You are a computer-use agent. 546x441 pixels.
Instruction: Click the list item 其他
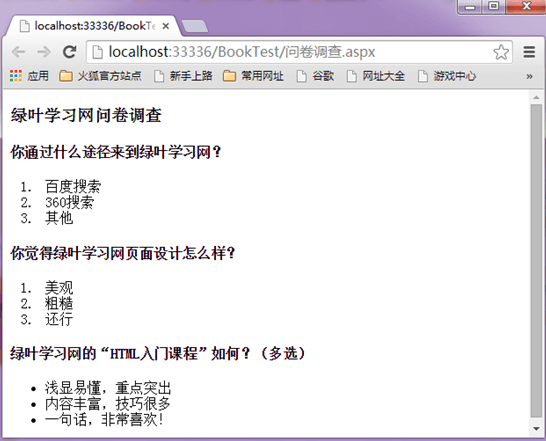click(x=59, y=218)
